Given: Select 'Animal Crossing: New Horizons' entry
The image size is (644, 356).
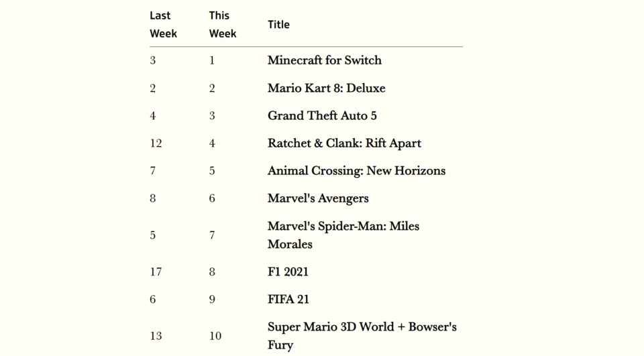Looking at the screenshot, I should (x=356, y=170).
